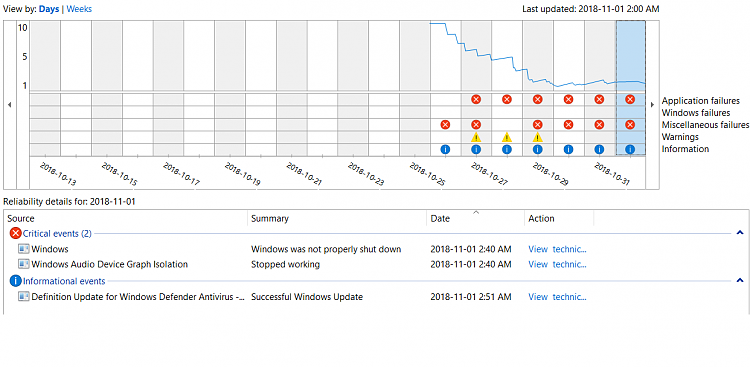Open View technical details for Audio Device Graph Isolation
Screen dimensions: 750x367
tap(557, 264)
